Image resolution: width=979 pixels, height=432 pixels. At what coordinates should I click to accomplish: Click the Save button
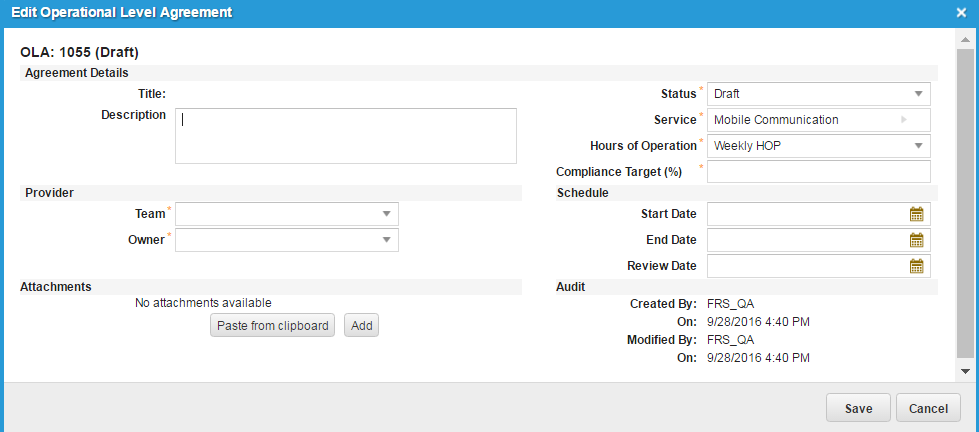tap(858, 408)
